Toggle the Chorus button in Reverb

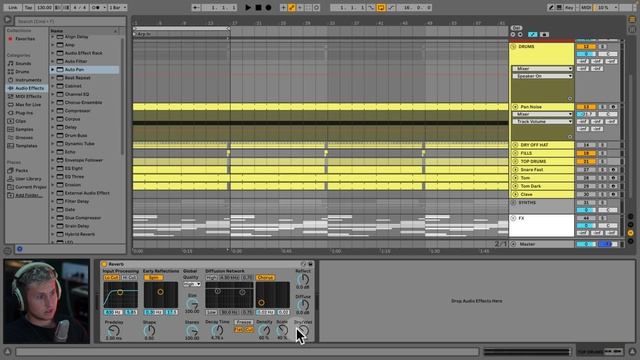point(265,278)
